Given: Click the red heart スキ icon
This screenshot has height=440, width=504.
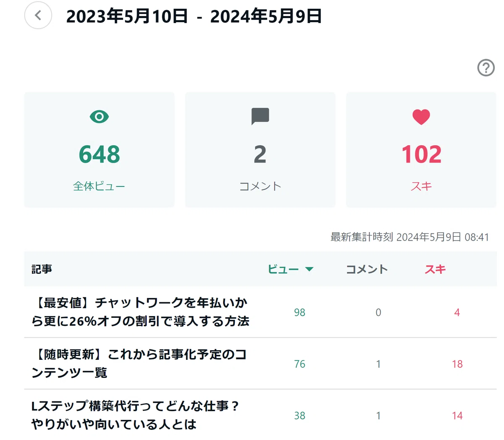Looking at the screenshot, I should click(421, 117).
